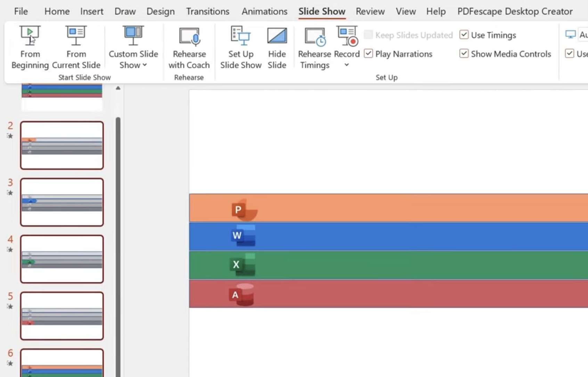
Task: Open the Help tab
Action: [436, 11]
